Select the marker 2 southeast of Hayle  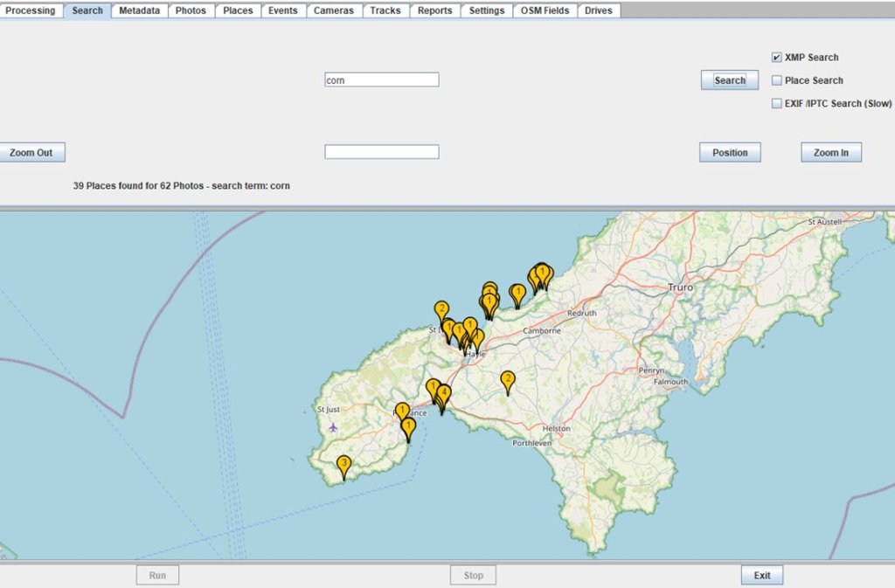pyautogui.click(x=507, y=380)
